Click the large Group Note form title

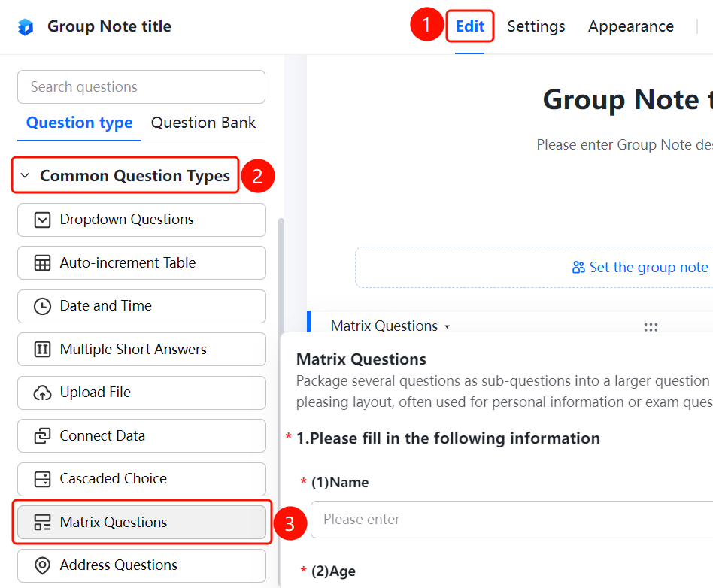627,99
